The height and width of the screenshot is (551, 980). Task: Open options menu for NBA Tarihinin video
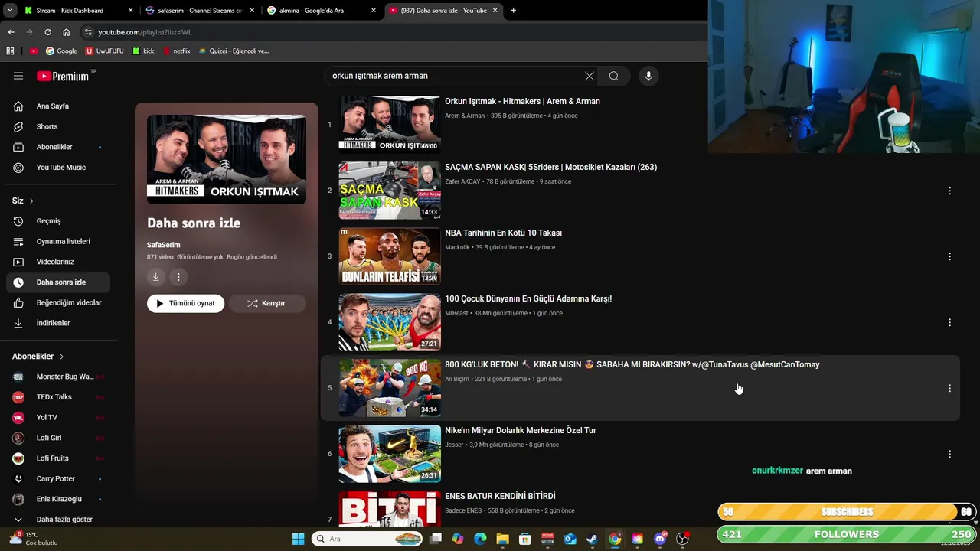point(949,256)
